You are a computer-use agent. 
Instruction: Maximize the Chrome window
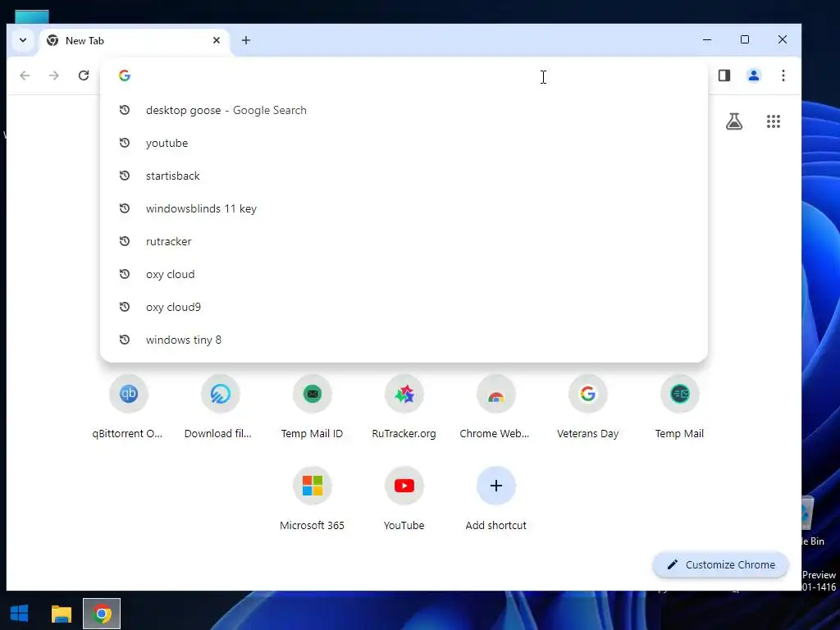point(745,39)
